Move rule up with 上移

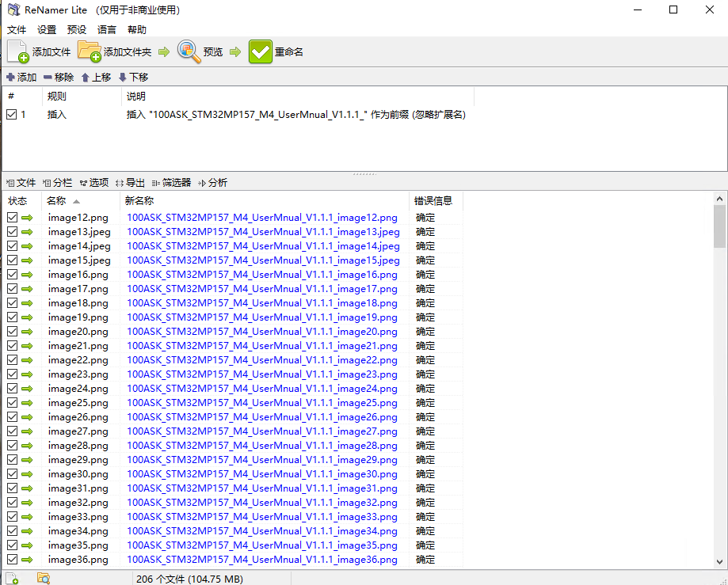[x=96, y=77]
